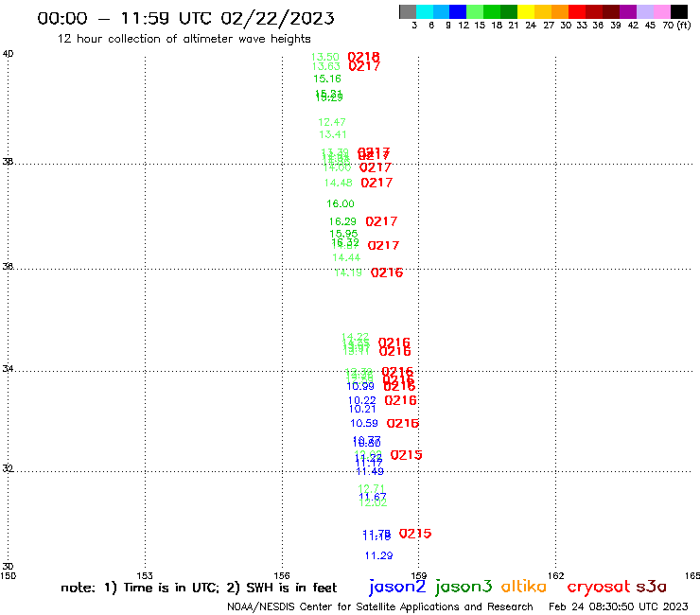The height and width of the screenshot is (615, 700).
Task: Click wave height value 11.29
Action: (x=378, y=556)
